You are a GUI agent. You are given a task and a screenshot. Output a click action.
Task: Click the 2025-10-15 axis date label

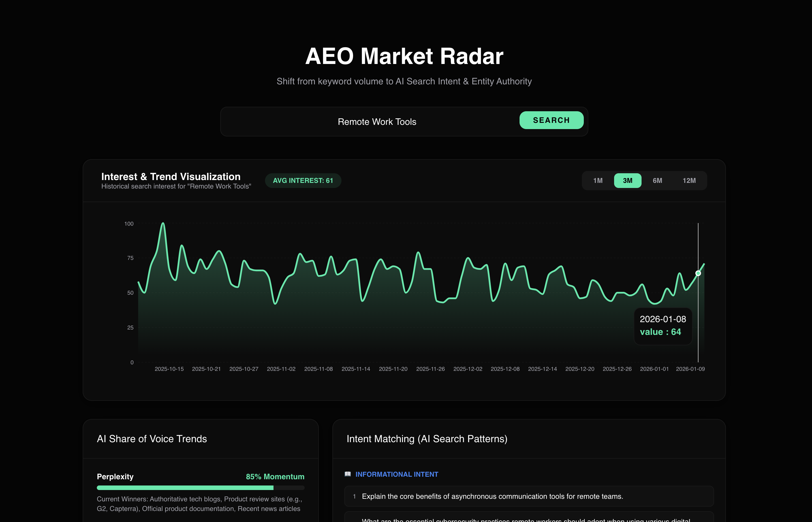(169, 369)
